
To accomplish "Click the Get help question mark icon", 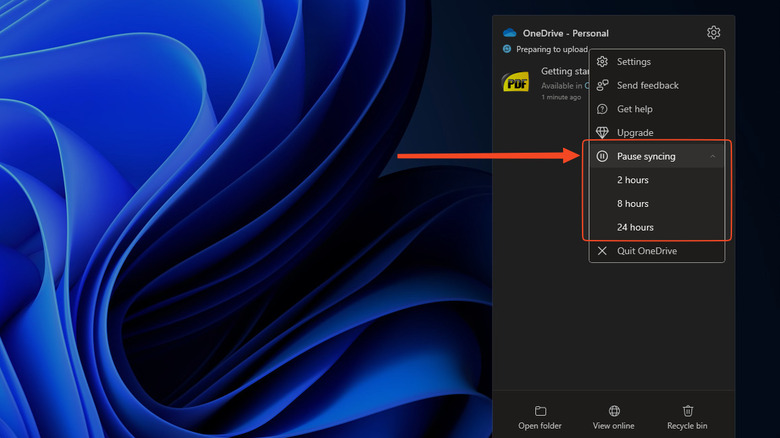I will (602, 109).
